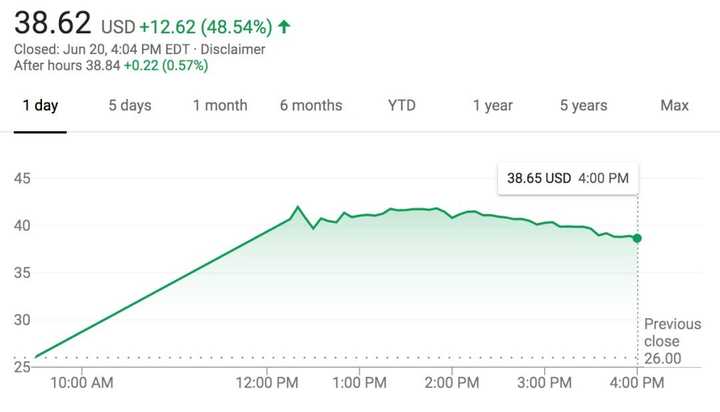Open the 1 month range tab
The width and height of the screenshot is (720, 412).
tap(220, 105)
